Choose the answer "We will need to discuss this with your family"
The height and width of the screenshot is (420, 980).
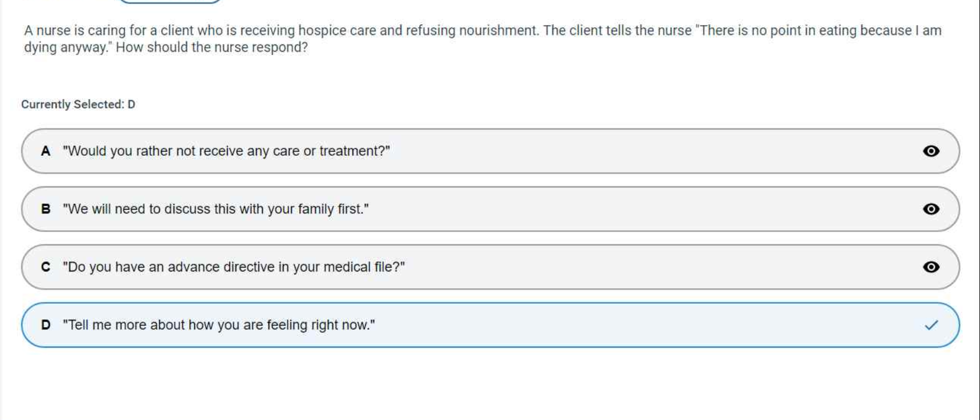(215, 209)
